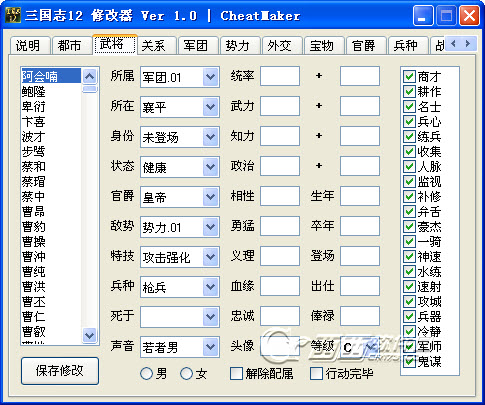
Task: Toggle the 名士 checkbox
Action: [409, 106]
